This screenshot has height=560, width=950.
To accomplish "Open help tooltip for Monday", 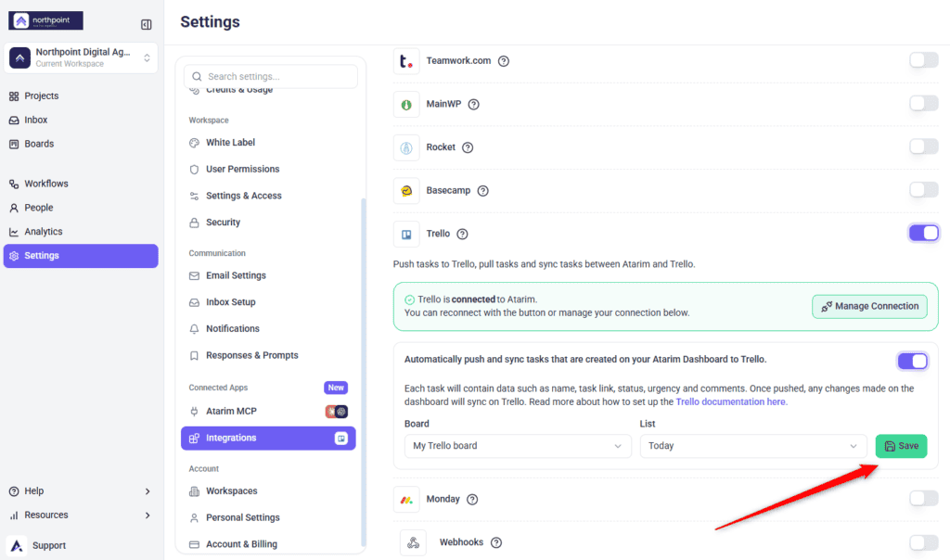I will click(x=472, y=500).
